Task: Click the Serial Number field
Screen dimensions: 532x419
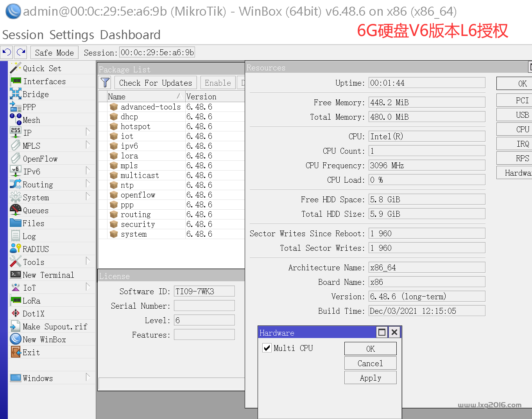Action: tap(204, 306)
